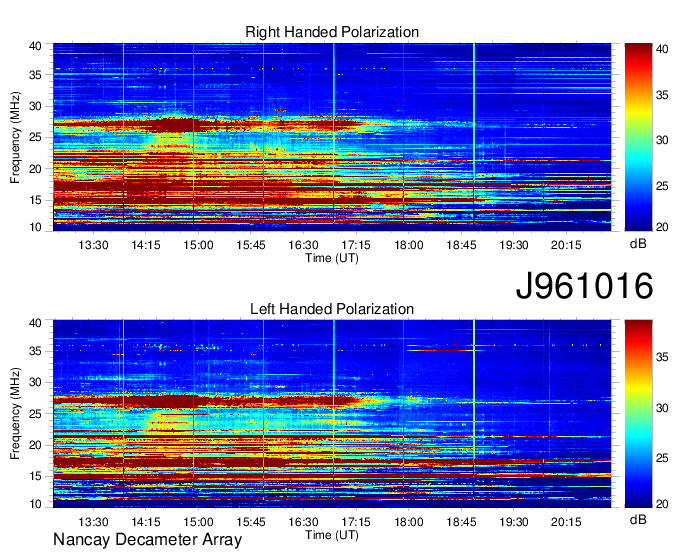Click inside the left-handed polarization spectrogram
Viewport: 680px width, 552px height.
[332, 414]
